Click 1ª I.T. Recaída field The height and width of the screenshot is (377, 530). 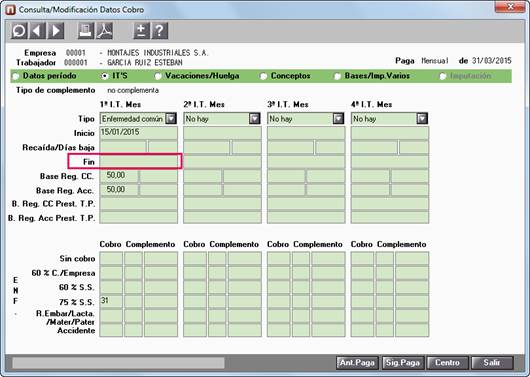coord(123,147)
